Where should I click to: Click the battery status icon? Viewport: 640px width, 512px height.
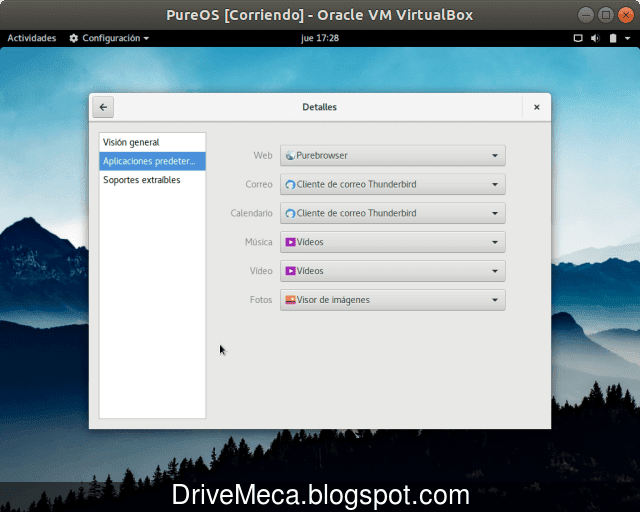click(x=613, y=38)
